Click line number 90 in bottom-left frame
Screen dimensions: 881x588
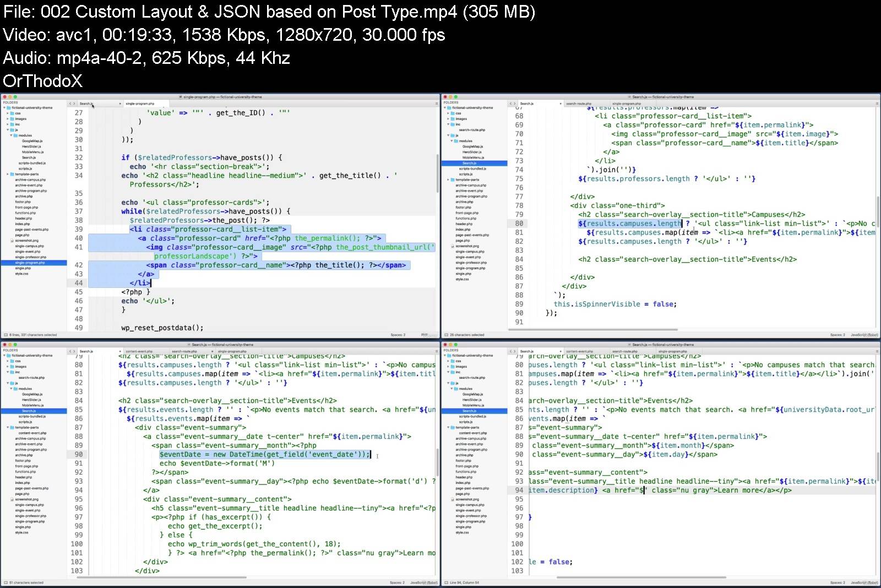[79, 455]
